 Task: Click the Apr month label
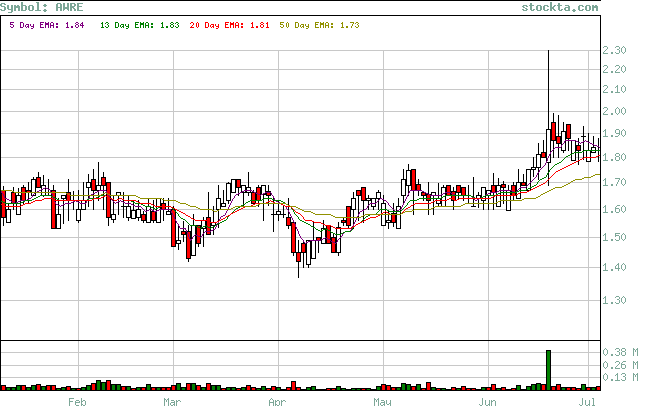point(277,401)
